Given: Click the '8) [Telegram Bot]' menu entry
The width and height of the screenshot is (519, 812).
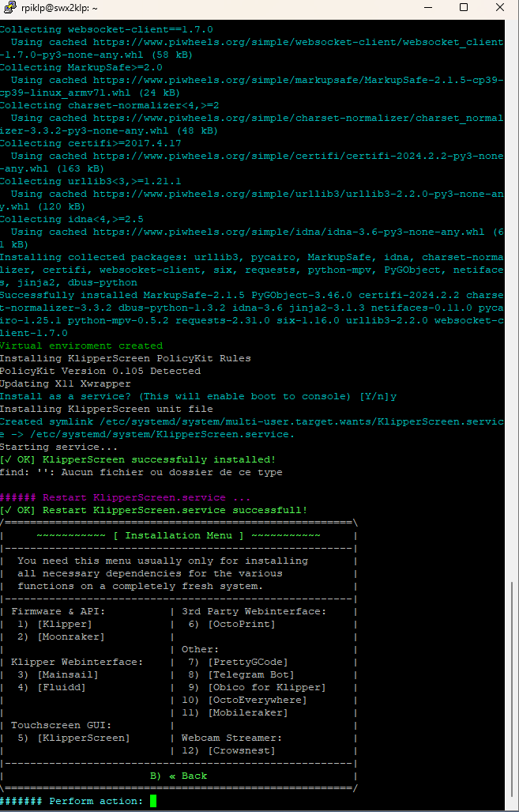Looking at the screenshot, I should (241, 674).
